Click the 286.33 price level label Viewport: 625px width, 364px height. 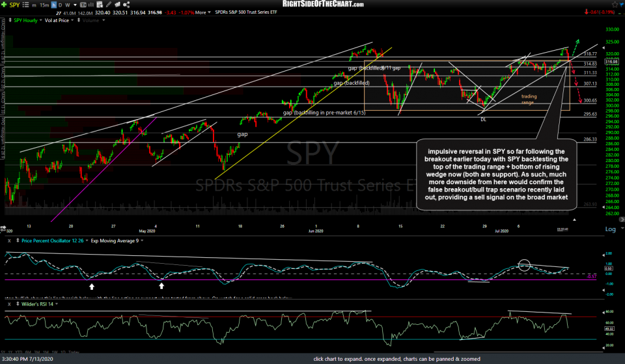590,139
